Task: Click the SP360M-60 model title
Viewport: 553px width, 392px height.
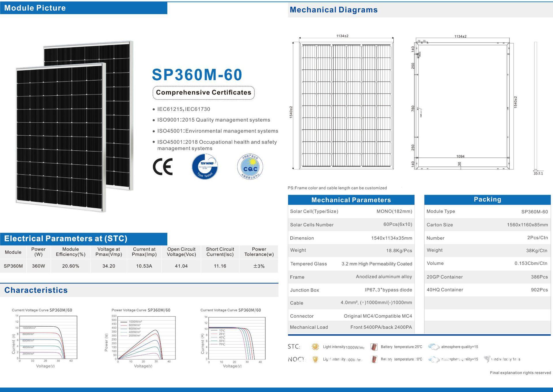Action: 197,75
